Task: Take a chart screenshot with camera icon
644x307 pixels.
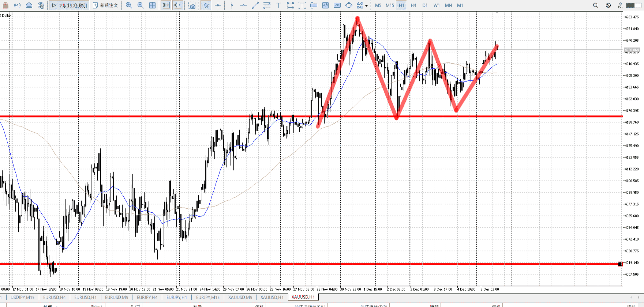Action: tap(192, 5)
